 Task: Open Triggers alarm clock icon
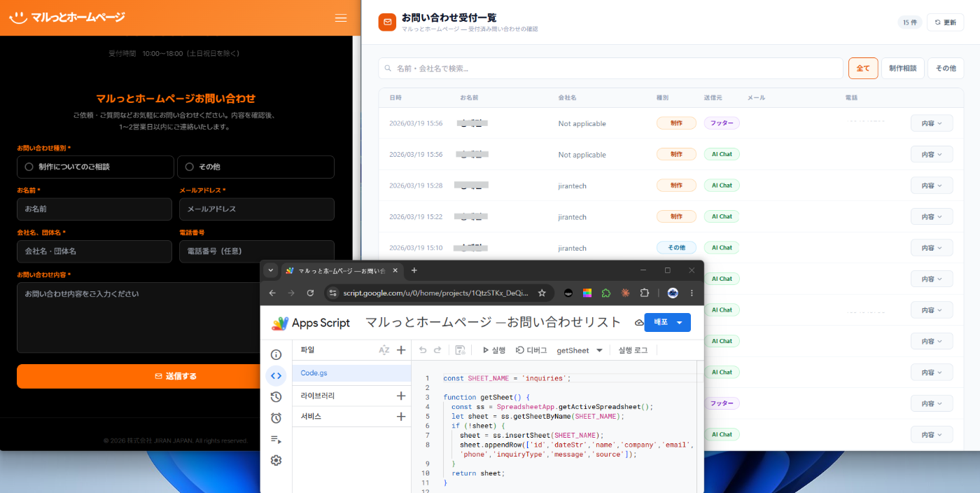276,418
